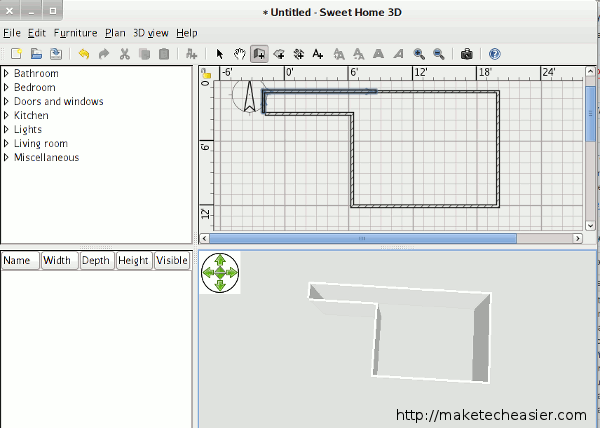Increase text size icon
Viewport: 600px width, 428px height.
pyautogui.click(x=339, y=54)
